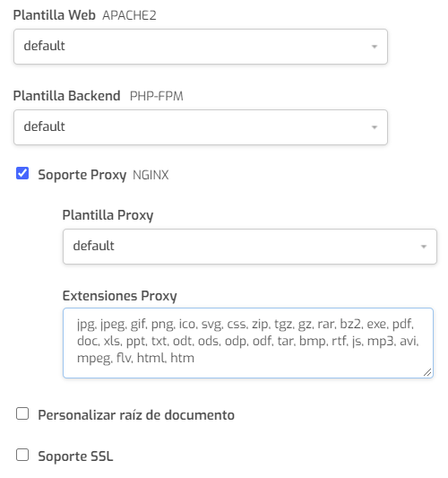Screen dimensions: 448x478
Task: Enable Personalizar raíz de documento checkbox
Action: point(22,413)
